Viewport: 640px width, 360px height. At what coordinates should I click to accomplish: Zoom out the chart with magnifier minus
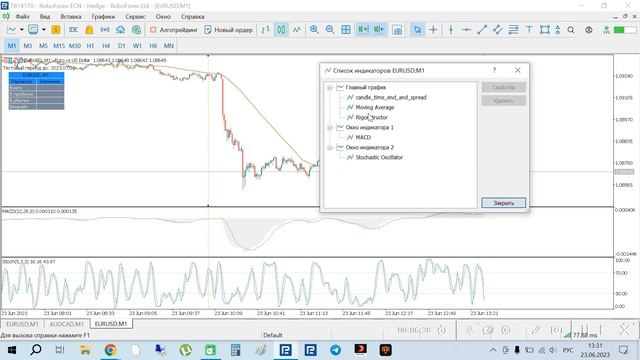[x=330, y=30]
